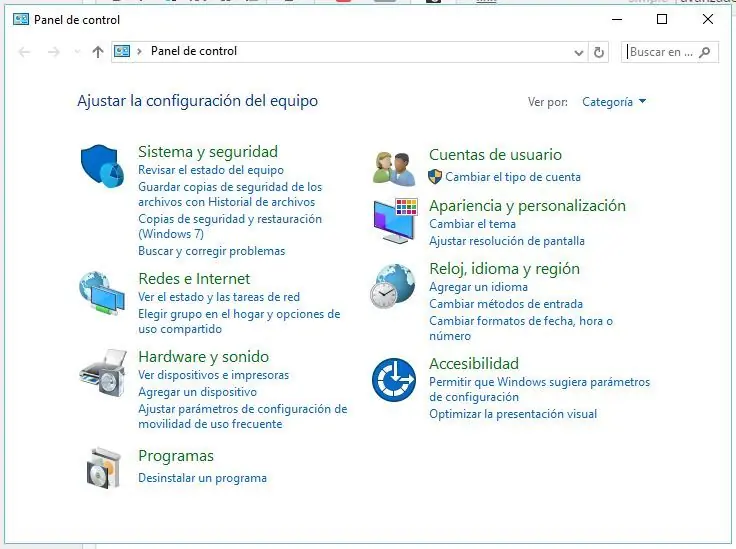
Task: Click Cambiar el tema
Action: 472,224
